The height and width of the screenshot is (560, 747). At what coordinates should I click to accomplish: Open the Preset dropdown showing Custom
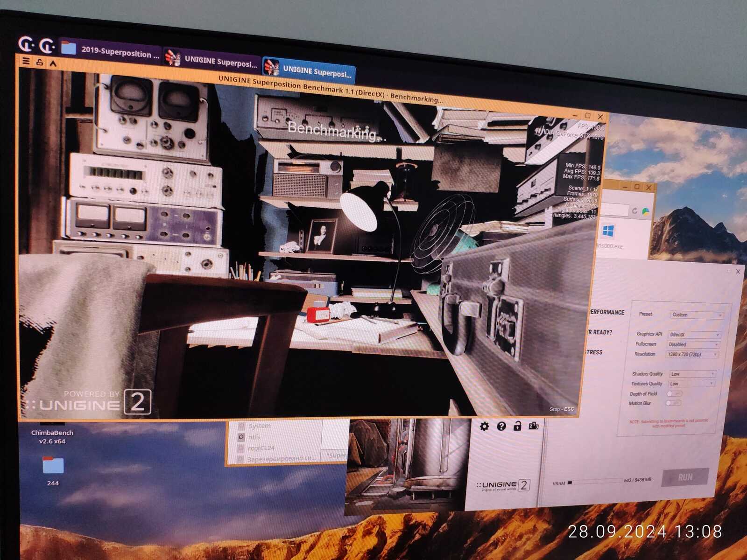[697, 315]
